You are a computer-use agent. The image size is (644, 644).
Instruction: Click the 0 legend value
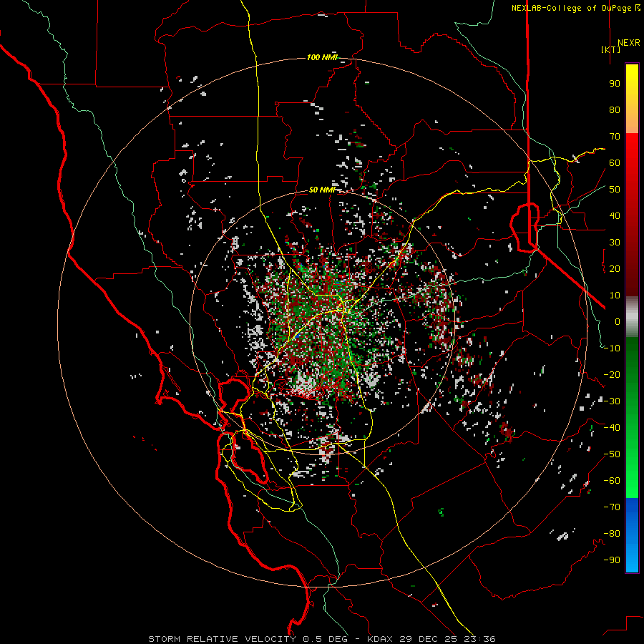click(x=618, y=321)
